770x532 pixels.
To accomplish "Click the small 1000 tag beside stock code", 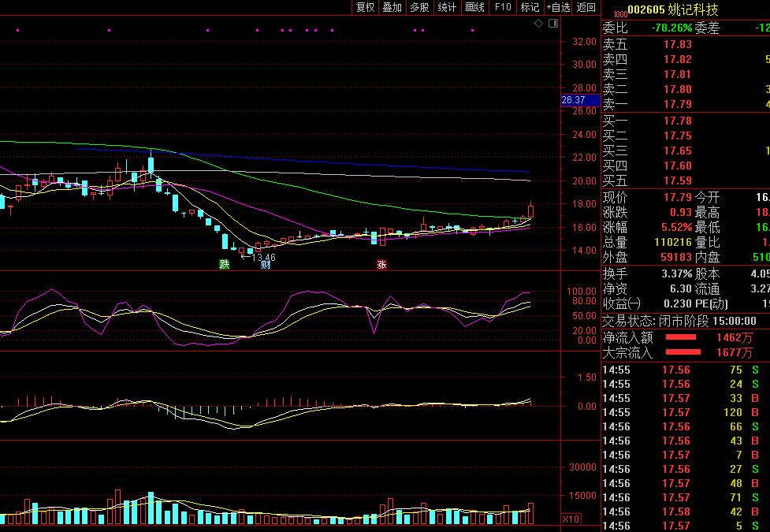I will tap(620, 14).
